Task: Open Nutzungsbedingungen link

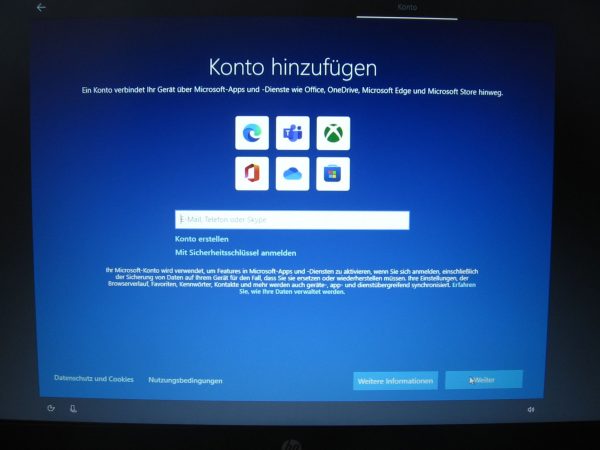Action: point(185,380)
